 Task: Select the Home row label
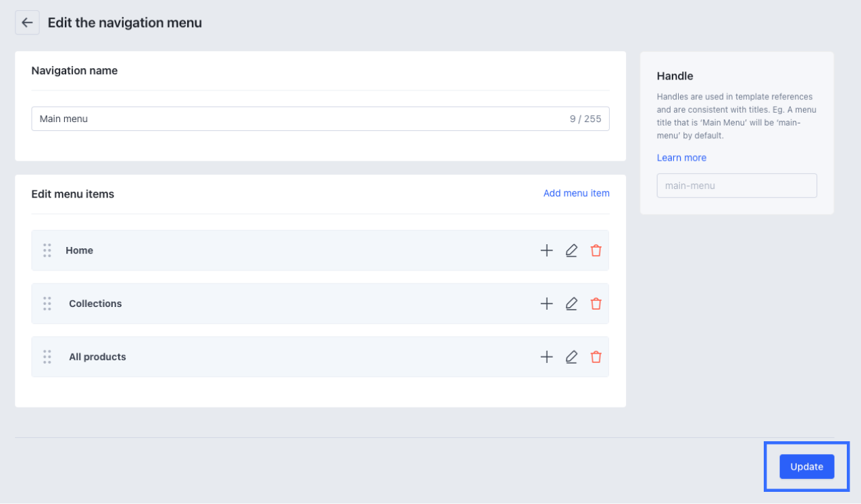pyautogui.click(x=79, y=250)
